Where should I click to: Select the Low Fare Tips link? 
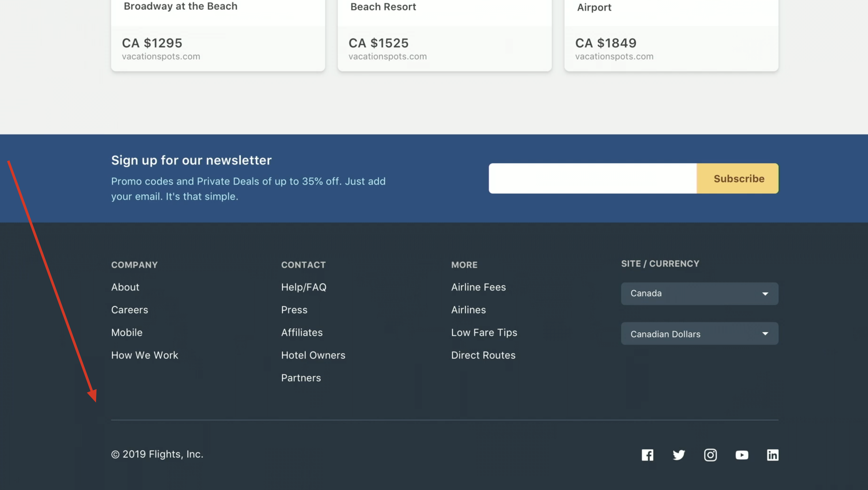pos(484,333)
